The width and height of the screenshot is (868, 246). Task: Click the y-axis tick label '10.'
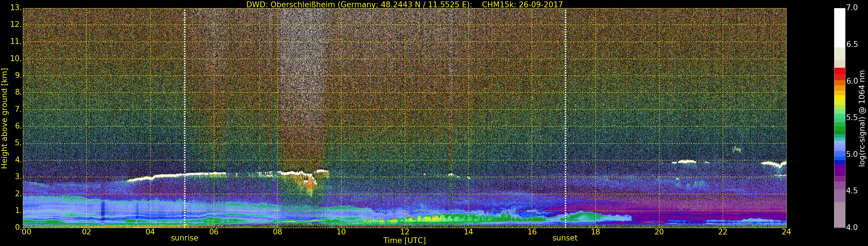16,58
